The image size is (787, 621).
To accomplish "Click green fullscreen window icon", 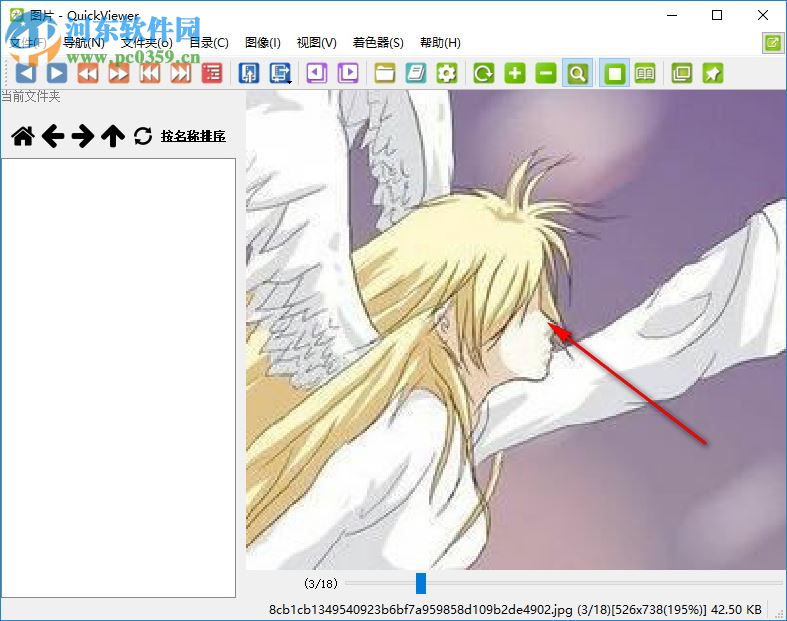I will [x=682, y=73].
